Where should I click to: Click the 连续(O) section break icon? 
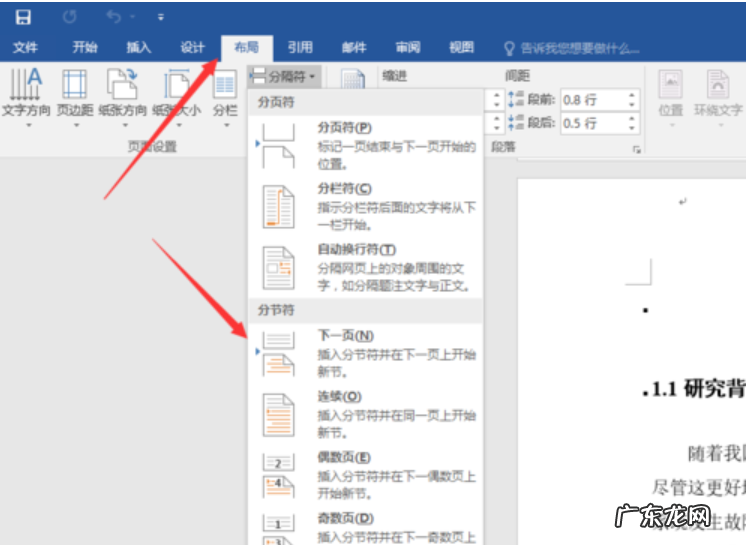(278, 415)
